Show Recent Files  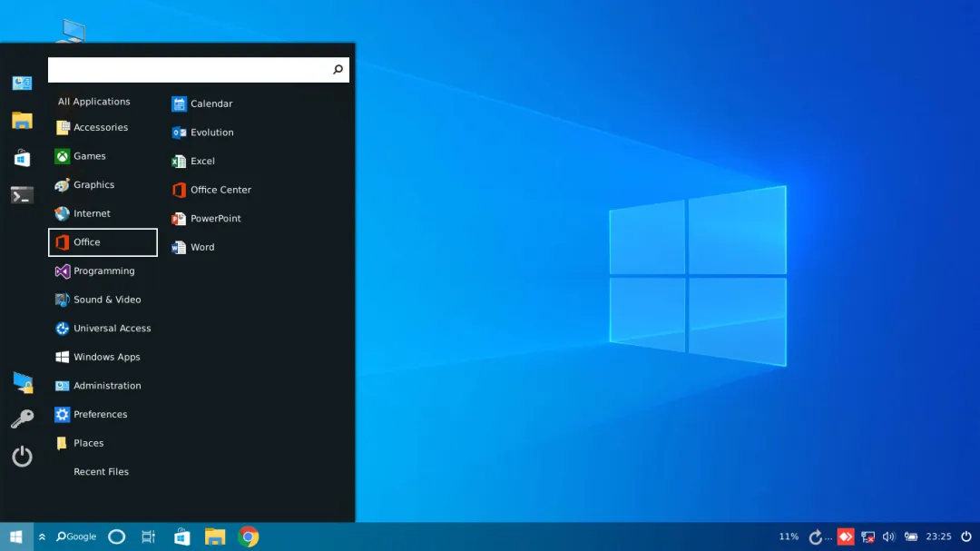coord(103,473)
